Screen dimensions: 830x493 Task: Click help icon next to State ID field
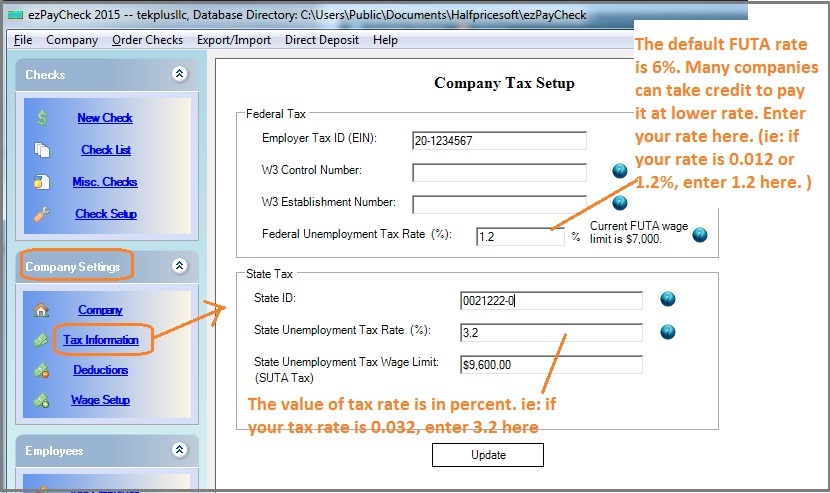point(668,299)
